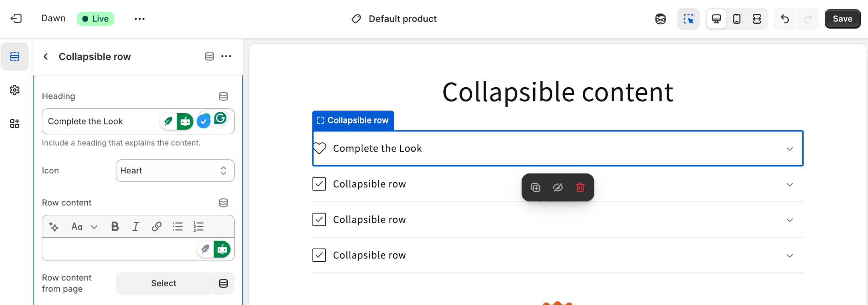Open the Dawn theme three-dot menu
The height and width of the screenshot is (305, 868).
click(139, 19)
